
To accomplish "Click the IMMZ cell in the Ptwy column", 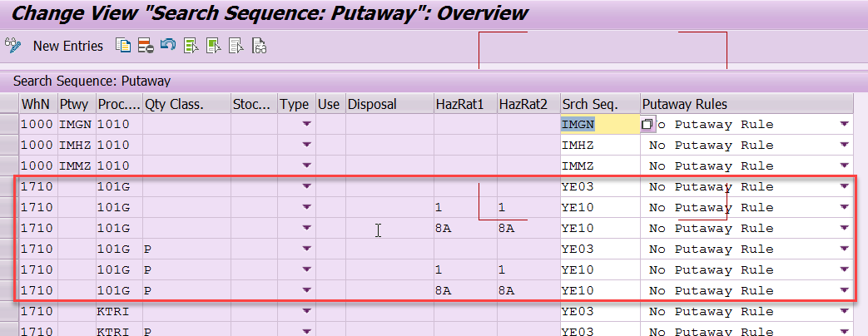I will [x=77, y=166].
